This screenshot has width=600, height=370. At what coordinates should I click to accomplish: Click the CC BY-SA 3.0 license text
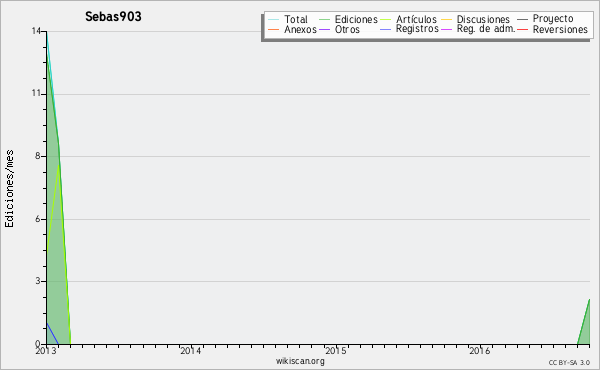(569, 363)
